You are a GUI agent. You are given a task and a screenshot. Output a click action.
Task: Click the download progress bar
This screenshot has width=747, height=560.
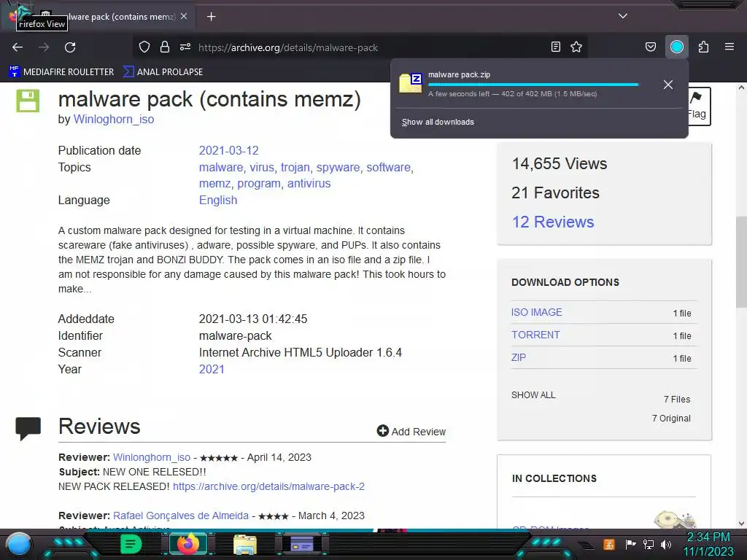tap(533, 85)
